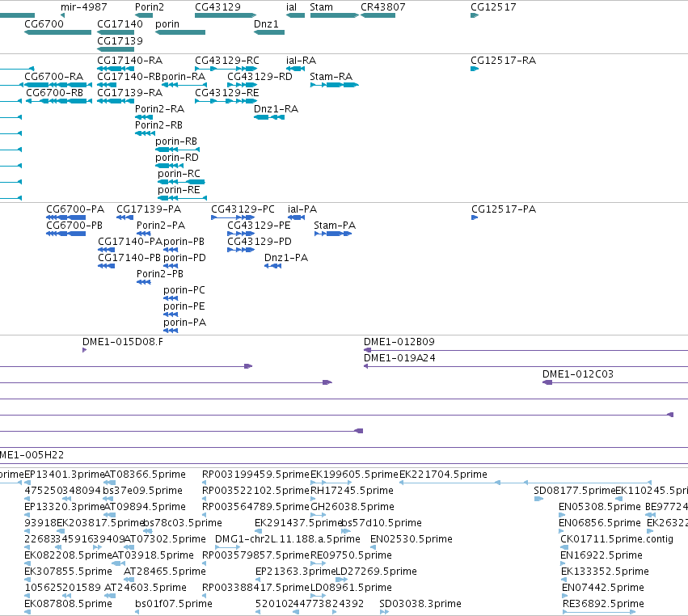Click transcript CG43129-RD label
This screenshot has width=688, height=616.
point(260,76)
